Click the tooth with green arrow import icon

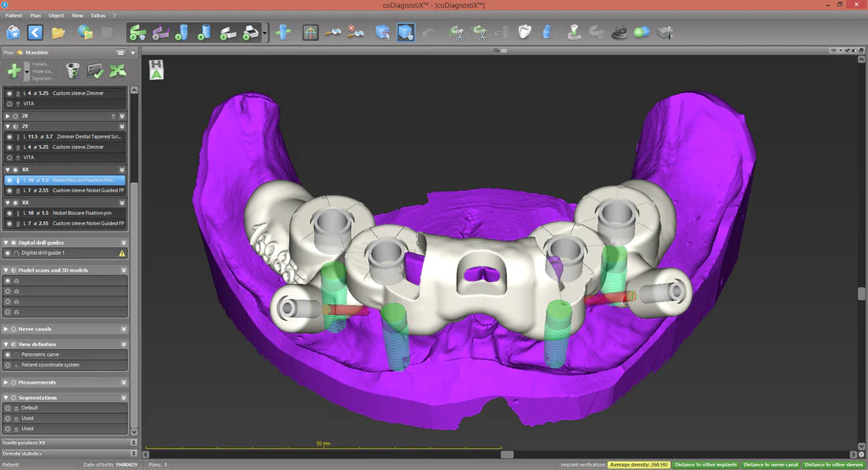(574, 33)
